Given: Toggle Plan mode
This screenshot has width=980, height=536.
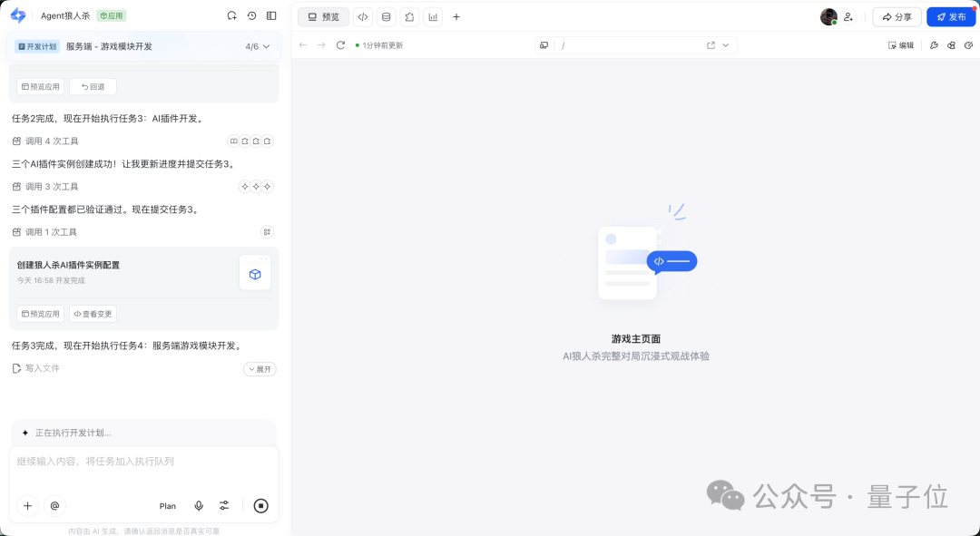Looking at the screenshot, I should [168, 506].
